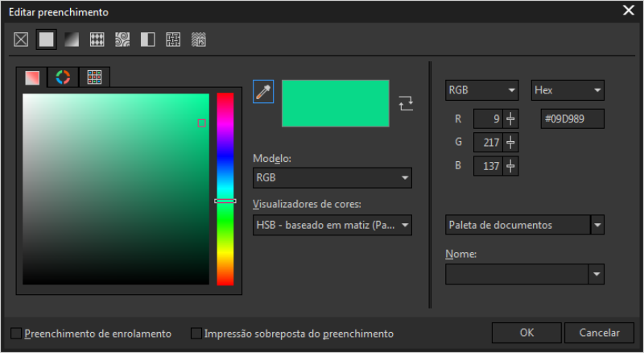
Task: Expand the Paleta de documentos arrow
Action: coord(597,225)
